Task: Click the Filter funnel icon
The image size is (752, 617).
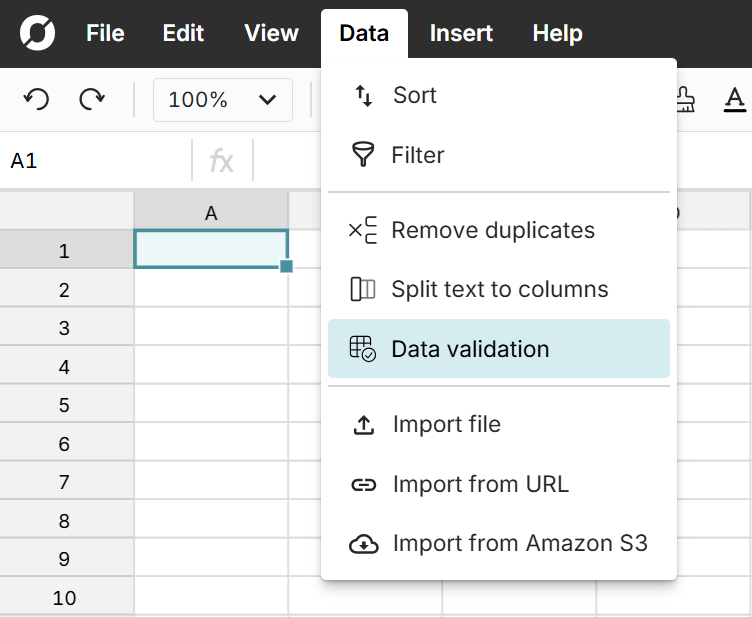Action: (x=363, y=155)
